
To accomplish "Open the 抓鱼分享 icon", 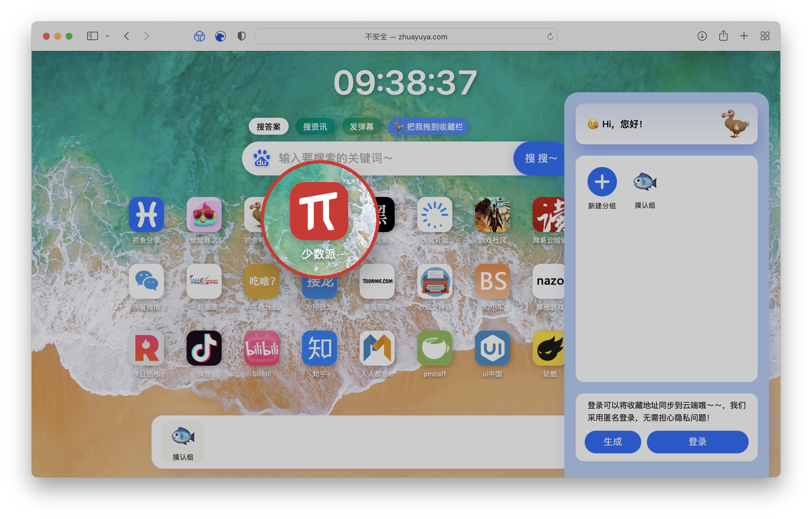I will 146,214.
